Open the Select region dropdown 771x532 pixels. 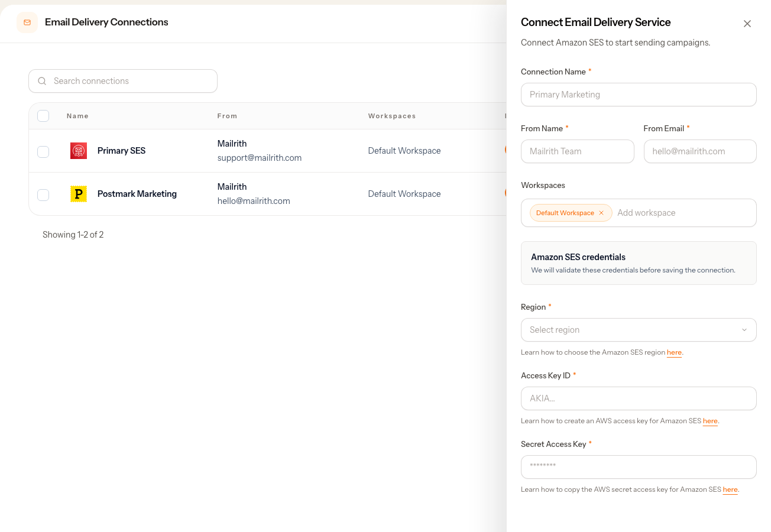[x=639, y=330]
